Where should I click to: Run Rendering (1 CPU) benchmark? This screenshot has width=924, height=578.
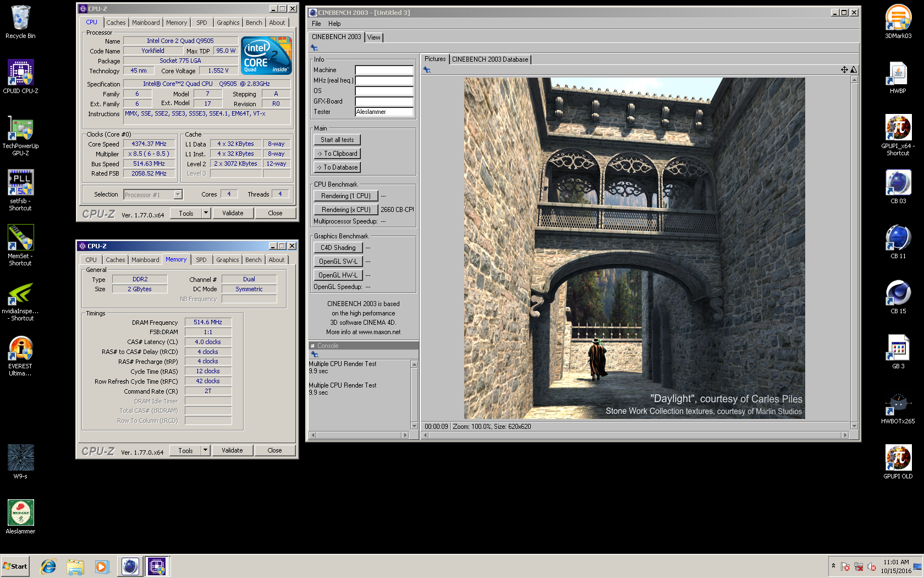346,196
